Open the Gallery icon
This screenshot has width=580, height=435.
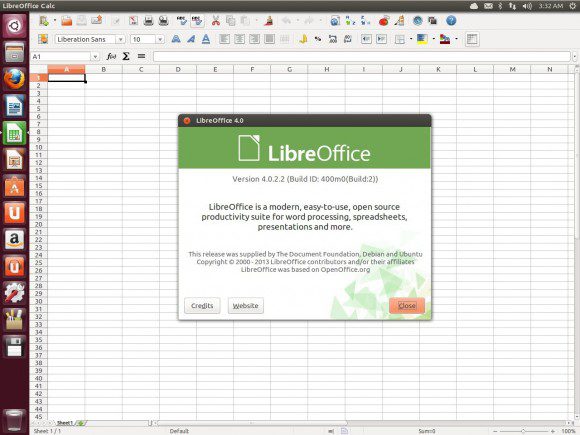point(432,21)
